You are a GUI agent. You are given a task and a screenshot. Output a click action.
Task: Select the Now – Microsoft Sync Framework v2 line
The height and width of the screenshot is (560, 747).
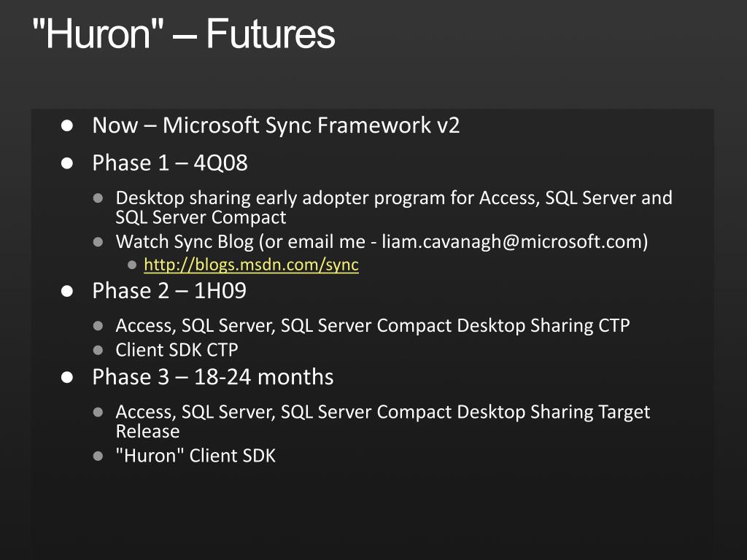coord(276,125)
